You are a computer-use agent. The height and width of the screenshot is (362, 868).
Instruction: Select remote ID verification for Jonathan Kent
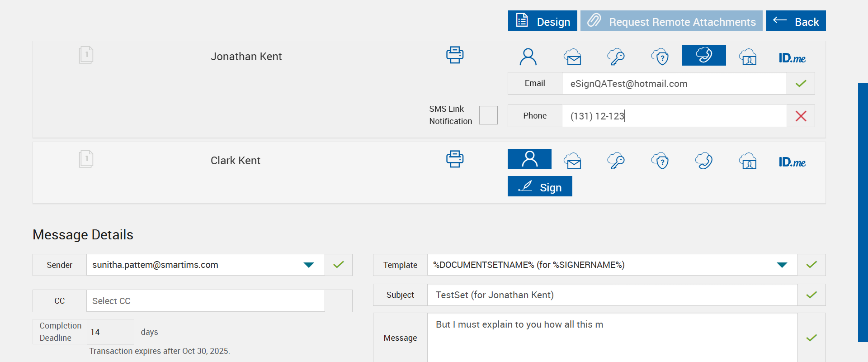click(x=748, y=57)
